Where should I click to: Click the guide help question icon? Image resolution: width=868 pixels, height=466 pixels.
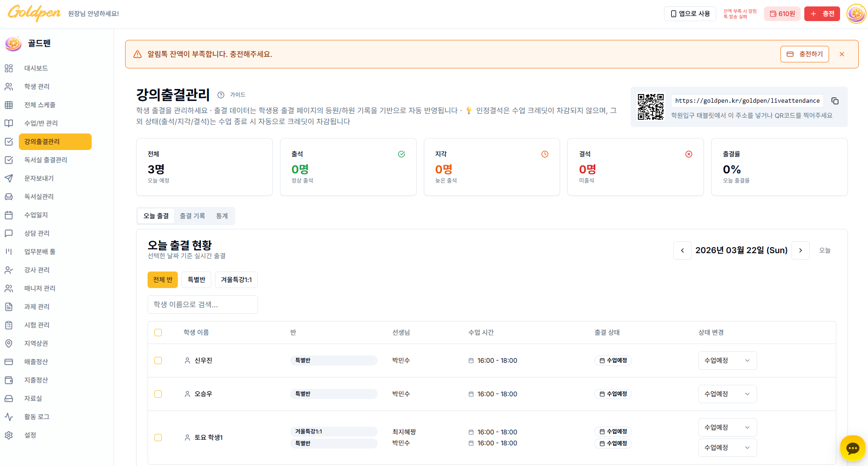pyautogui.click(x=221, y=95)
